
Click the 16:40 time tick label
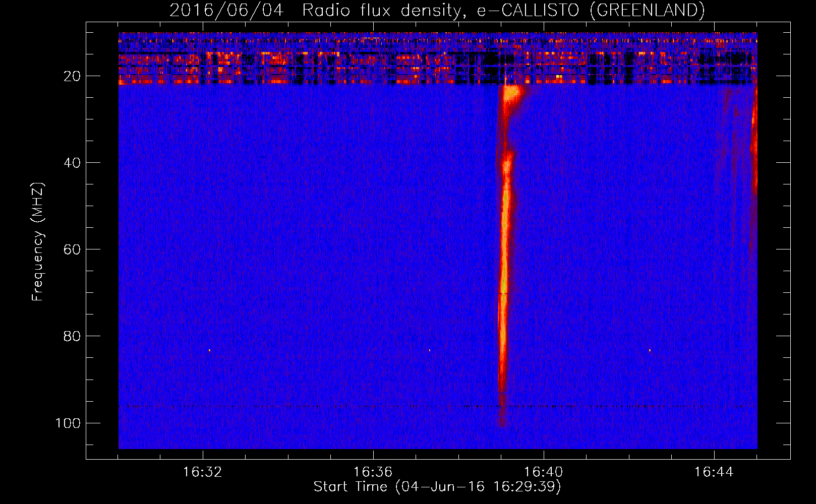[x=544, y=472]
